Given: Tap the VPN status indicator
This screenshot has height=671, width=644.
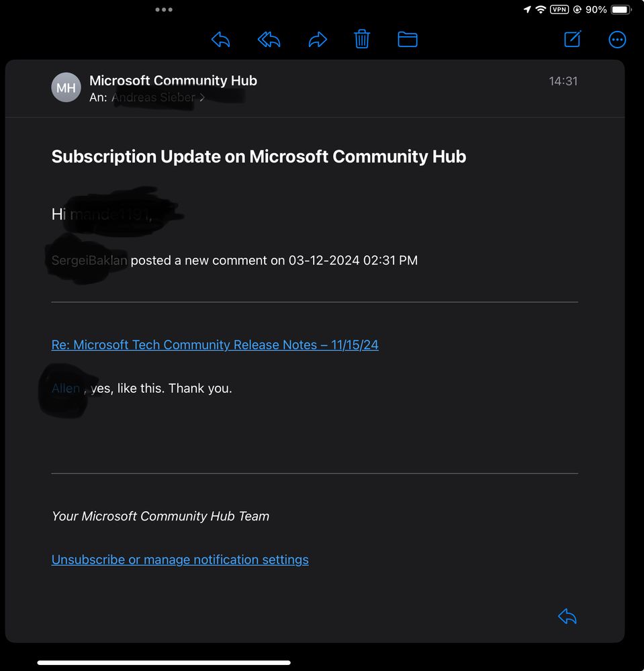Looking at the screenshot, I should 559,9.
